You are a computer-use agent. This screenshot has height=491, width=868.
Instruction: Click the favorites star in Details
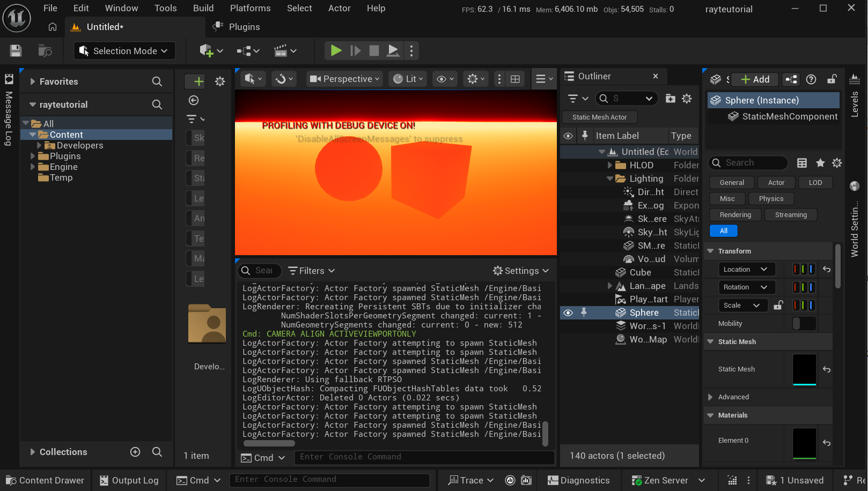click(x=820, y=163)
